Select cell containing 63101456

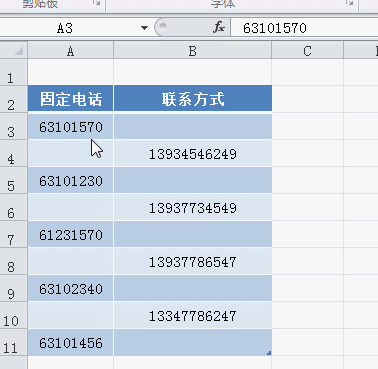pyautogui.click(x=70, y=343)
